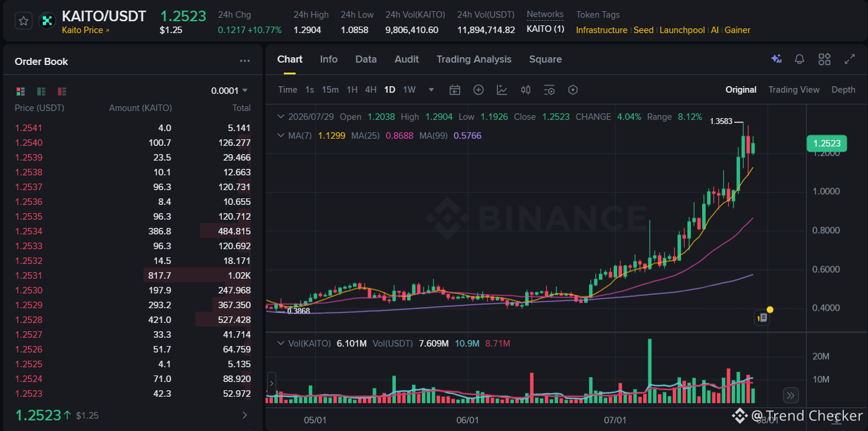Viewport: 868px width, 431px height.
Task: Click the MA(99) indicator label
Action: click(x=434, y=136)
